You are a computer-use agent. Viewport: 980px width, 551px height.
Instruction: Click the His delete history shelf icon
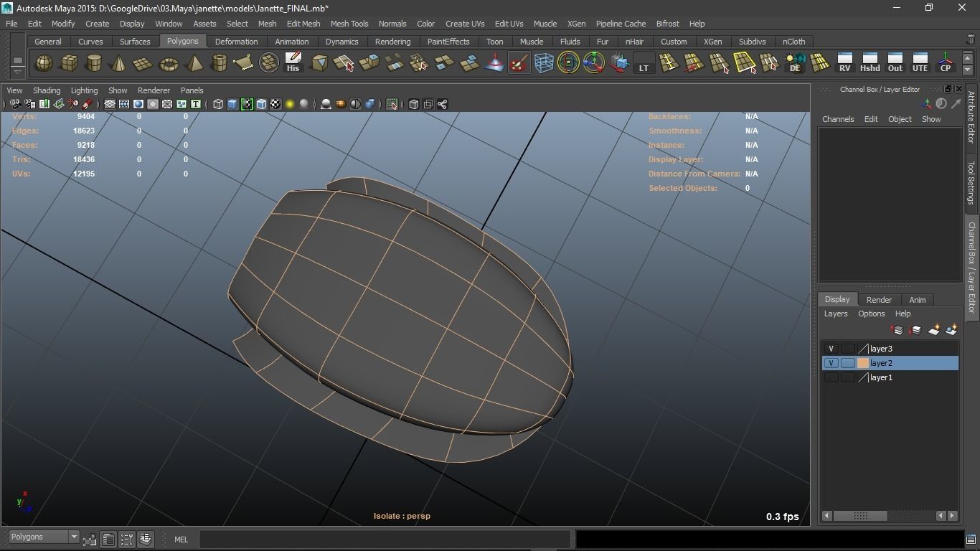pyautogui.click(x=293, y=63)
